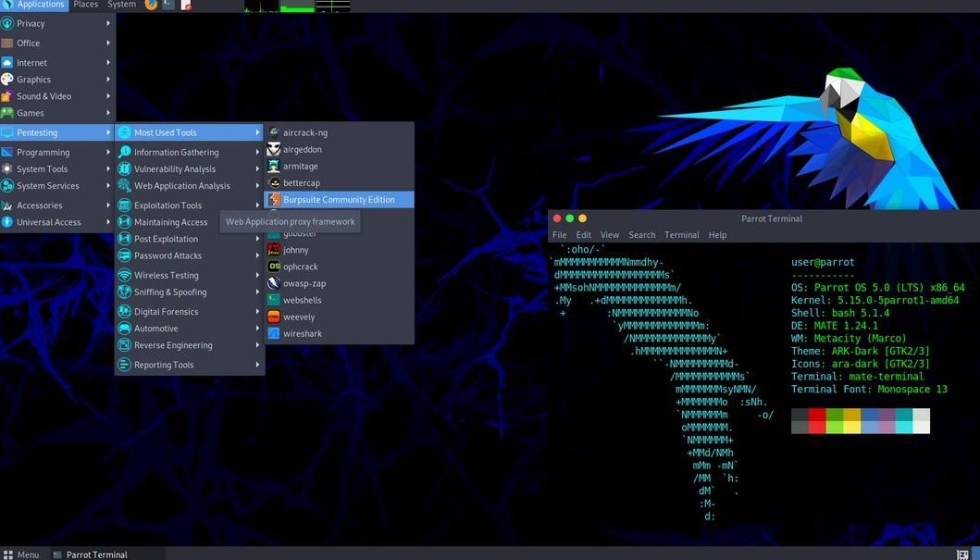This screenshot has width=980, height=560.
Task: Expand the Information Gathering submenu
Action: point(190,152)
